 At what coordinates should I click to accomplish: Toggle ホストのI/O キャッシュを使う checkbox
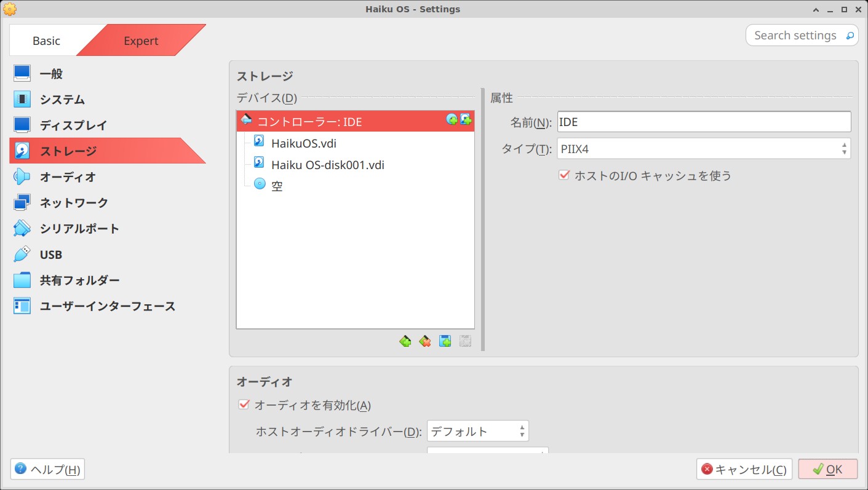[x=563, y=176]
